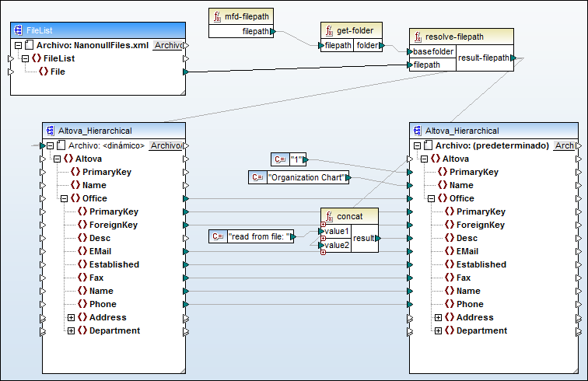
Task: Collapse the Office node in the <dinámico> component
Action: tap(65, 198)
